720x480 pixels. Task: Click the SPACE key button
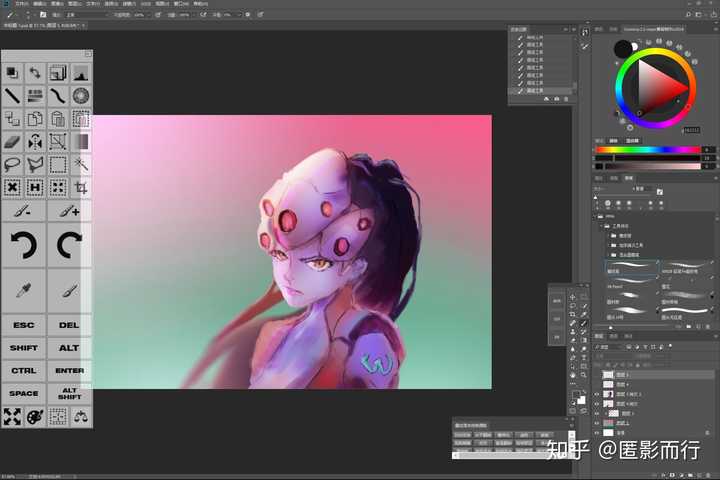click(x=23, y=394)
